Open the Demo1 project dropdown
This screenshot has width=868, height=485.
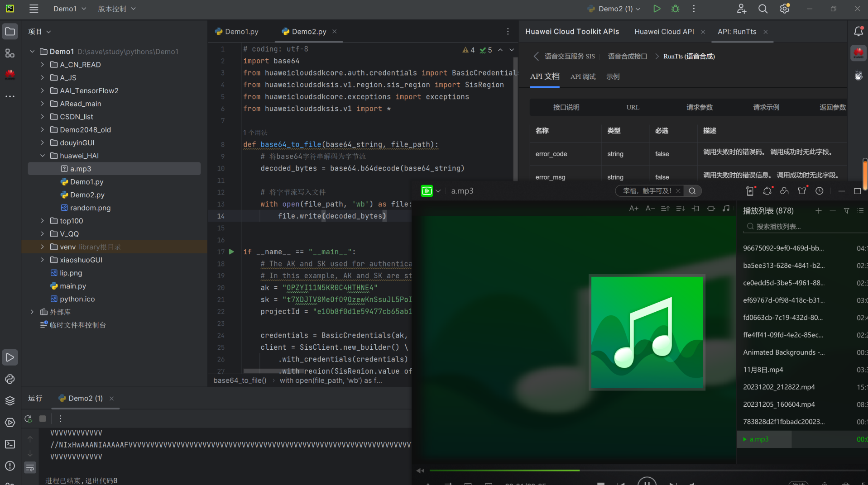click(x=69, y=9)
